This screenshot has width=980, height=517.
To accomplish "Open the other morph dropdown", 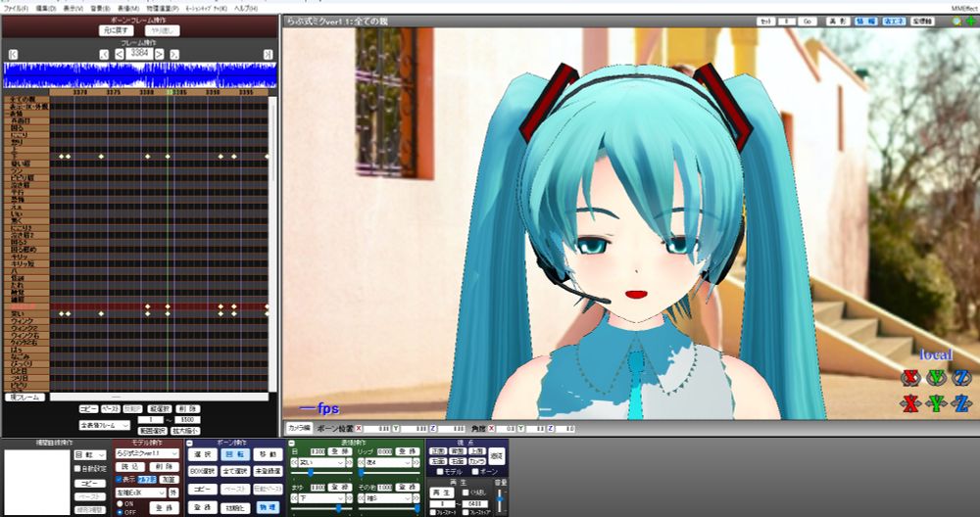I will [x=389, y=498].
